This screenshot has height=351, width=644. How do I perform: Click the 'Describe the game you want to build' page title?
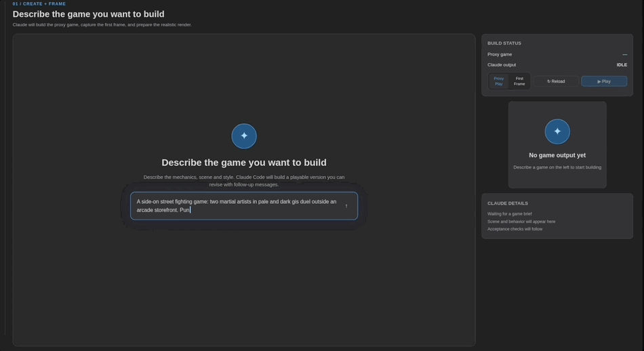[88, 14]
